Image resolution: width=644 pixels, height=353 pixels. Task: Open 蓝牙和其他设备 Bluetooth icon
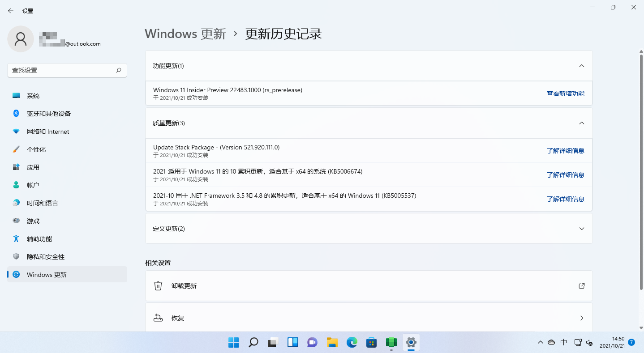click(x=16, y=114)
